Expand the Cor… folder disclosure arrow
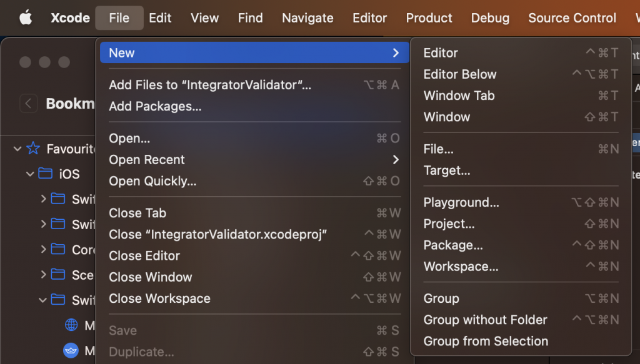This screenshot has width=640, height=364. (43, 249)
